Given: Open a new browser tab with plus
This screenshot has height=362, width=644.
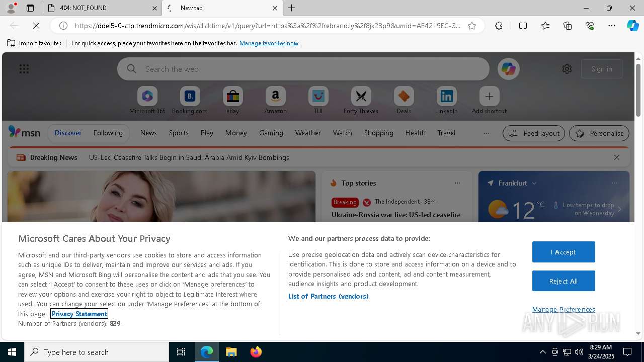Looking at the screenshot, I should point(292,8).
